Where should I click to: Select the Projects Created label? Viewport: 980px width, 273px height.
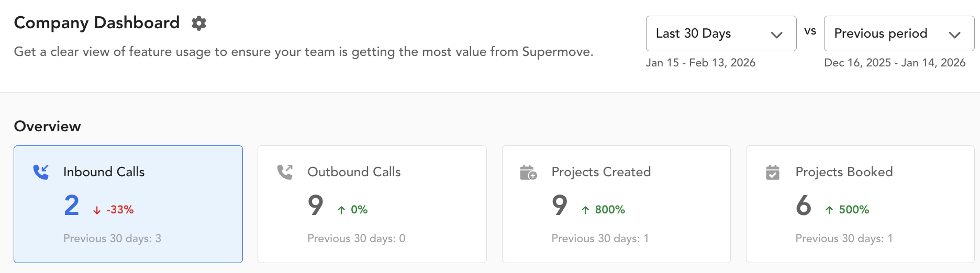click(x=601, y=172)
